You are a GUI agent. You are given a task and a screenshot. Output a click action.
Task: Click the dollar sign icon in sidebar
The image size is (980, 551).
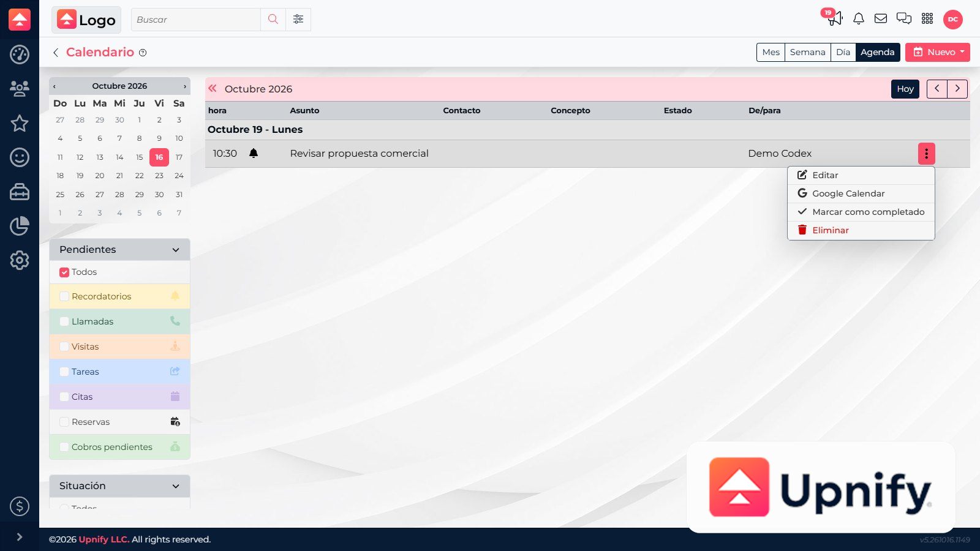(x=20, y=506)
